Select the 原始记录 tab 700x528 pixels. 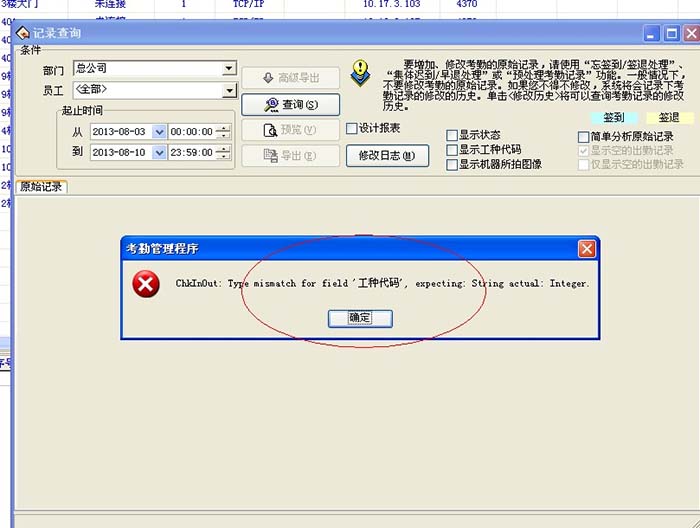click(x=41, y=187)
